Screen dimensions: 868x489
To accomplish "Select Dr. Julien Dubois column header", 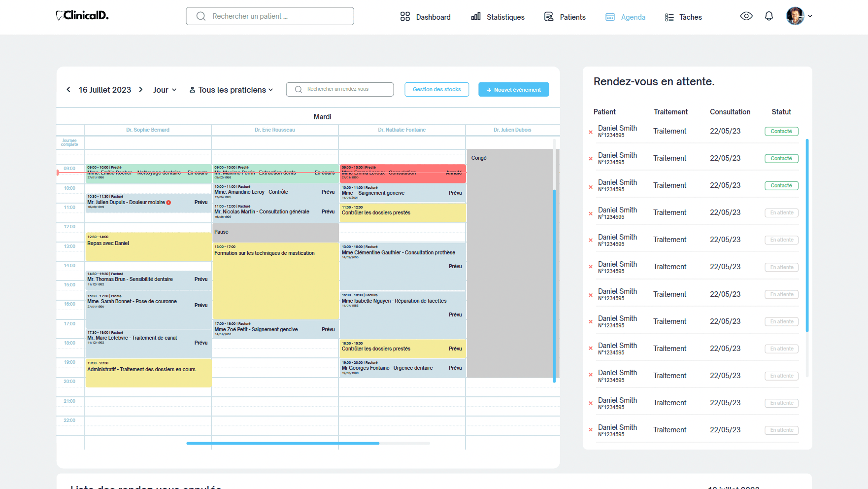I will click(x=512, y=130).
